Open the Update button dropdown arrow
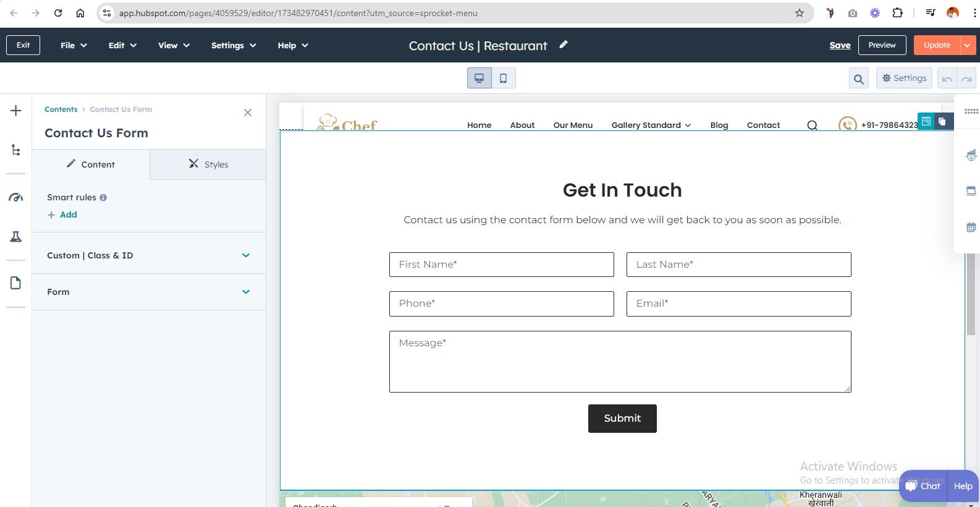 point(967,45)
